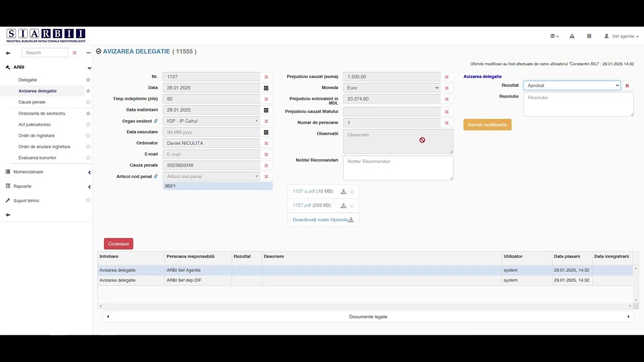Open the Sef agentie user menu

click(x=621, y=36)
